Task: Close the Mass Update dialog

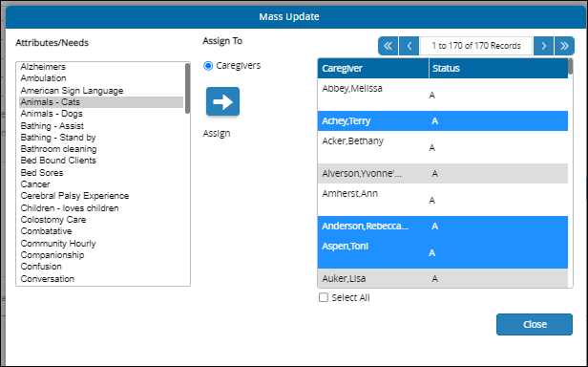Action: (535, 324)
